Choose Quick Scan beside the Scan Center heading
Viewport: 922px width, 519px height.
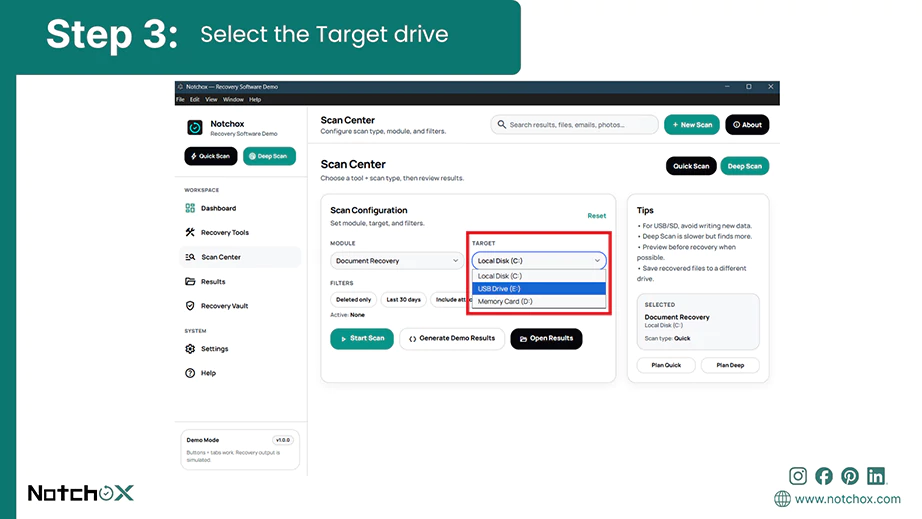(691, 166)
